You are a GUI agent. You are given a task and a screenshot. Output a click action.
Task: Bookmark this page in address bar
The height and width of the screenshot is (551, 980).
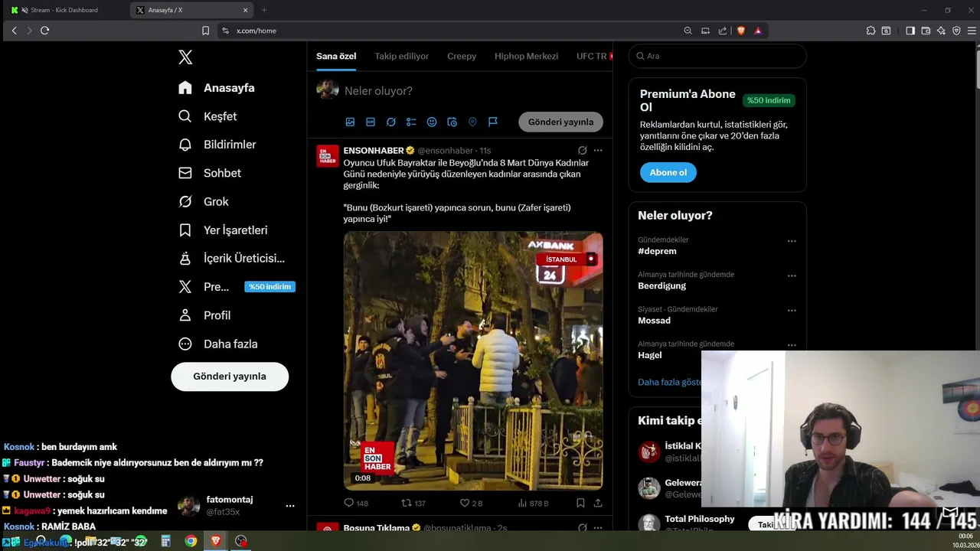205,31
